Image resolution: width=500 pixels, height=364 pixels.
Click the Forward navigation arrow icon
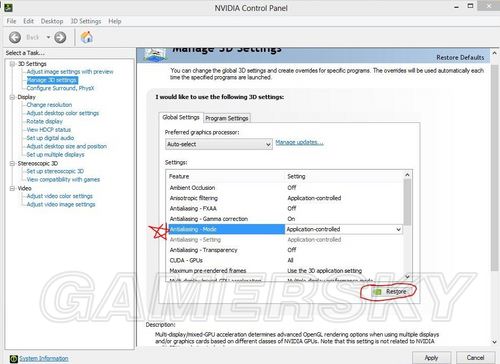coord(60,37)
